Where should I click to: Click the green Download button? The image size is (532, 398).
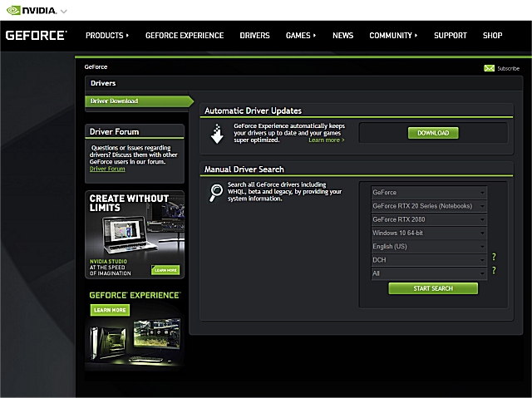pyautogui.click(x=433, y=133)
